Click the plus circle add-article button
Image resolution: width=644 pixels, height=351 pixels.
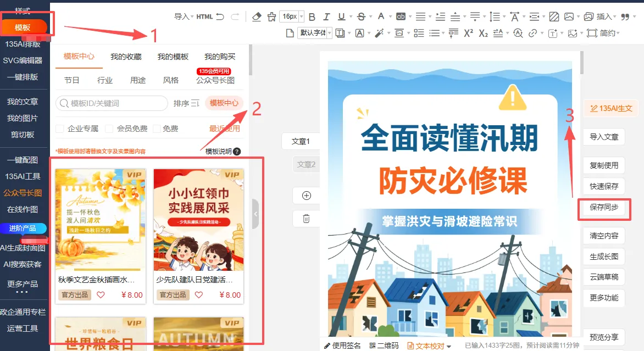point(307,196)
